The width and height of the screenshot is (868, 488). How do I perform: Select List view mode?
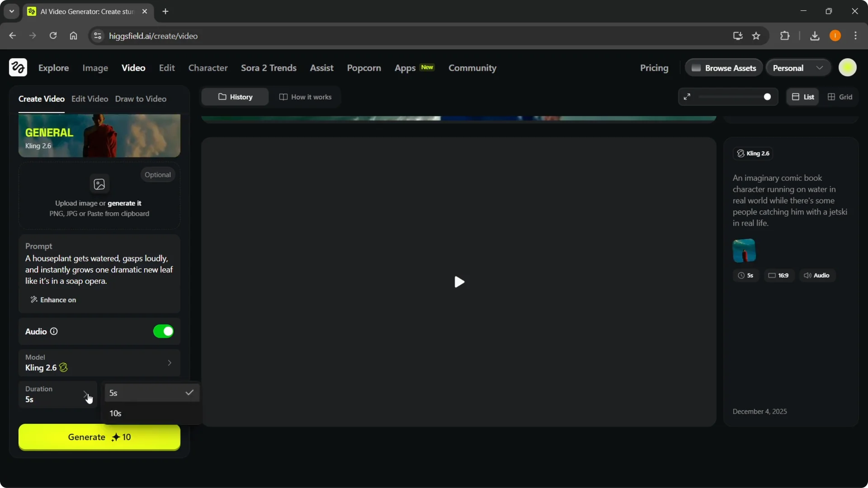coord(802,97)
